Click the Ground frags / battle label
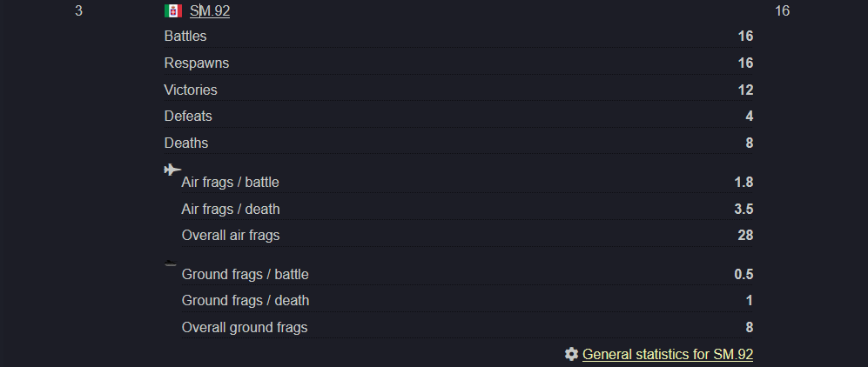The width and height of the screenshot is (868, 367). click(246, 274)
